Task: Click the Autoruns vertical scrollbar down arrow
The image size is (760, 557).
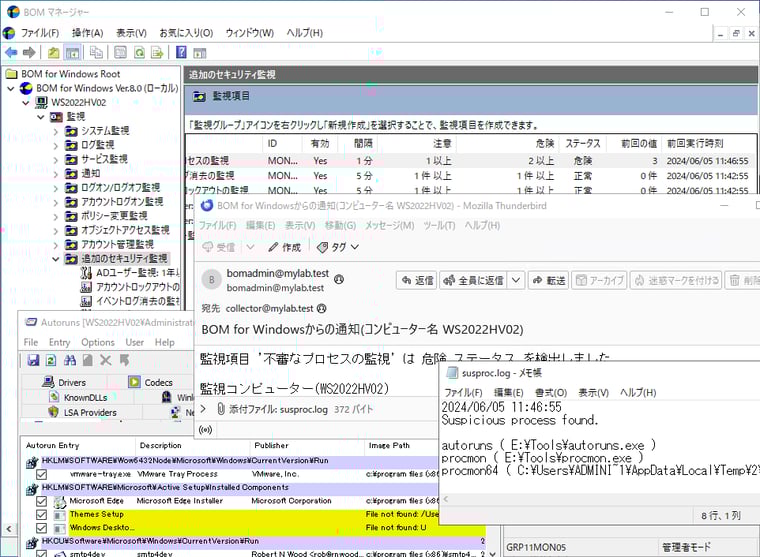Action: (x=492, y=553)
